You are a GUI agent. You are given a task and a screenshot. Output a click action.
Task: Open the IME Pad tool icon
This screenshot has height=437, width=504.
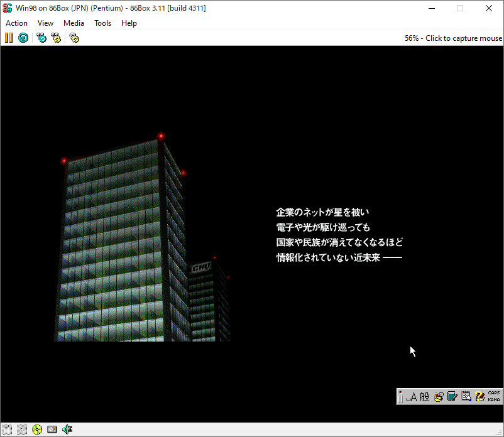[x=439, y=397]
